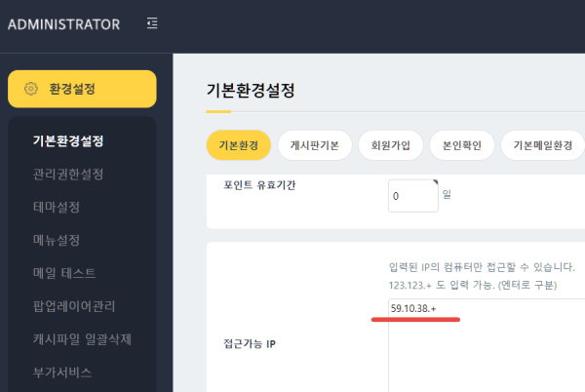Screen dimensions: 585x392
Task: Click the gear icon beside 환경설정
Action: (30, 89)
